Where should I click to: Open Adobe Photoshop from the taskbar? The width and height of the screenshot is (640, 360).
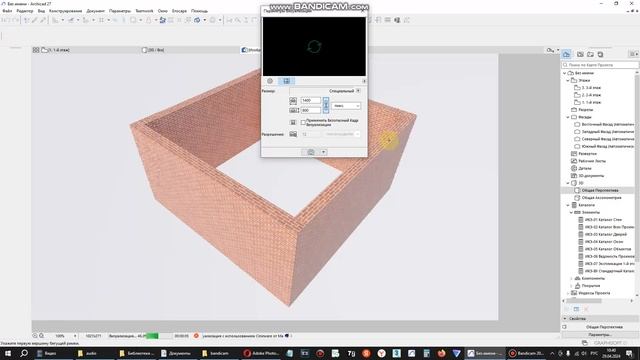(x=261, y=353)
